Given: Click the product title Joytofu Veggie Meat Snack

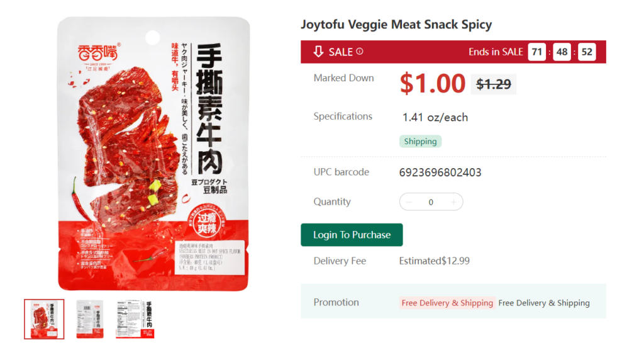Looking at the screenshot, I should click(x=396, y=25).
